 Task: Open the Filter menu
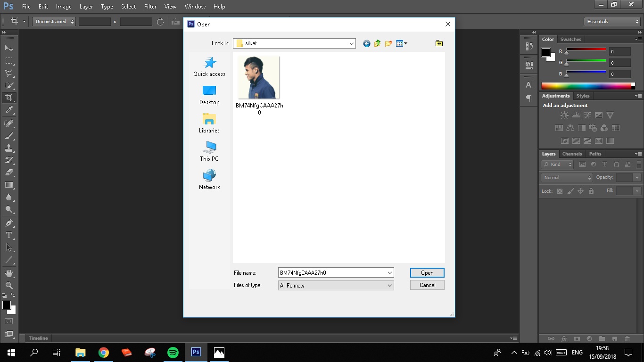(150, 7)
